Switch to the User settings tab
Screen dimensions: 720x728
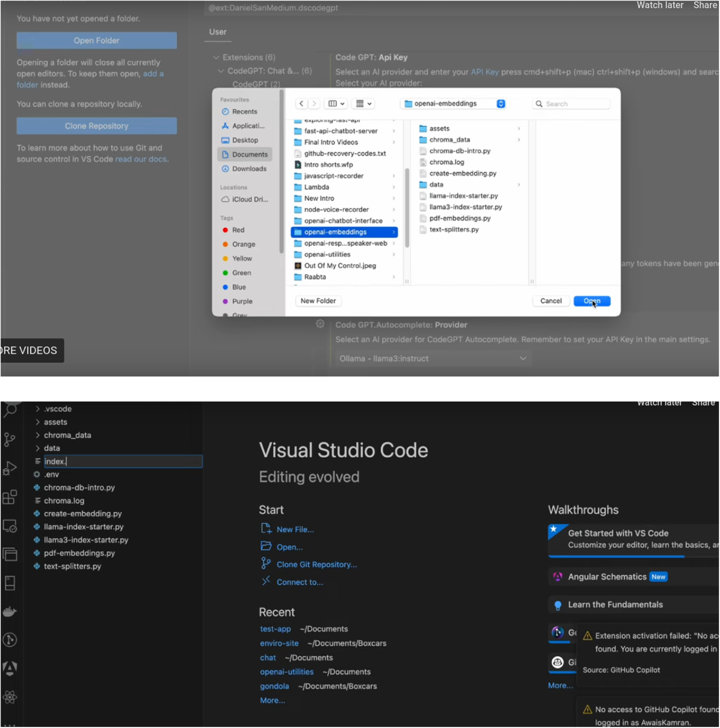click(x=217, y=32)
